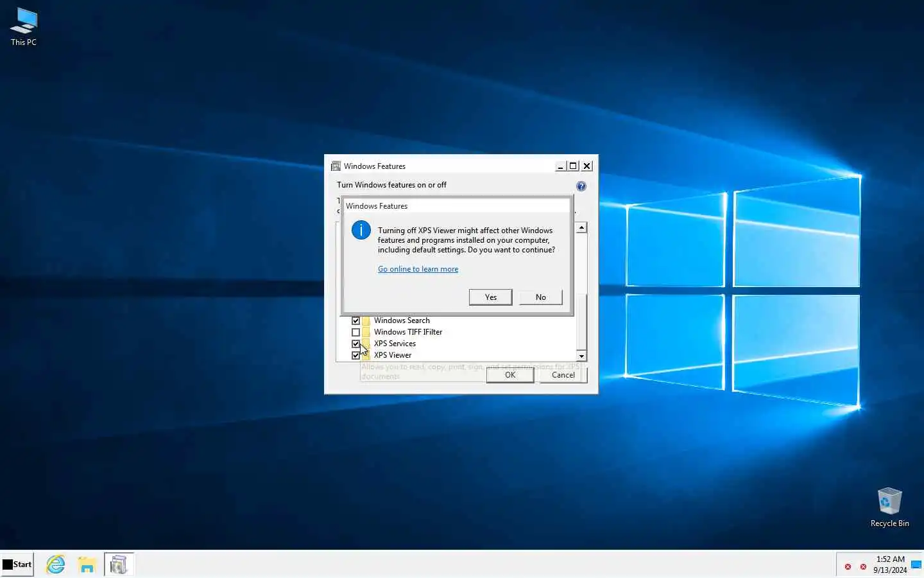Click the Windows Features title bar icon
Viewport: 924px width, 578px height.
click(336, 166)
